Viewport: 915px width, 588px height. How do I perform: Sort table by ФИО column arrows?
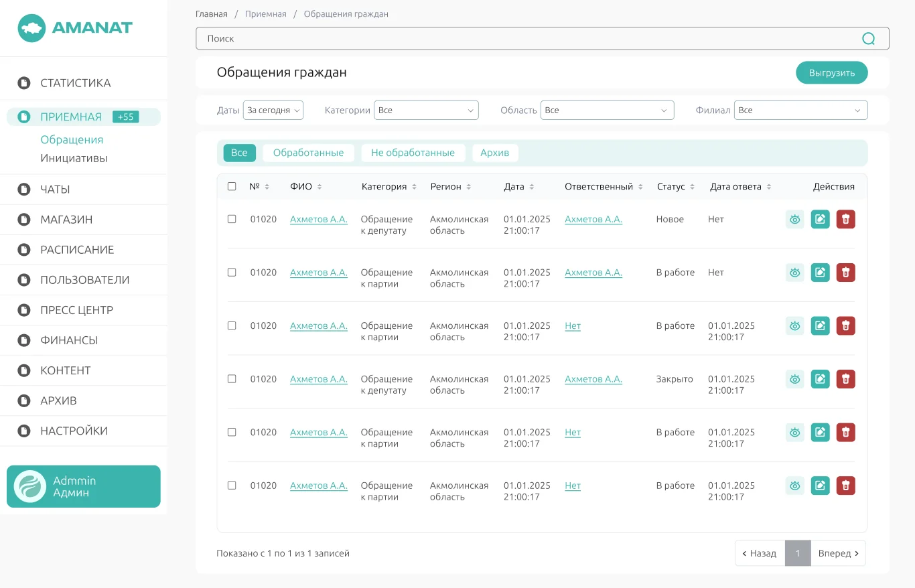(320, 187)
